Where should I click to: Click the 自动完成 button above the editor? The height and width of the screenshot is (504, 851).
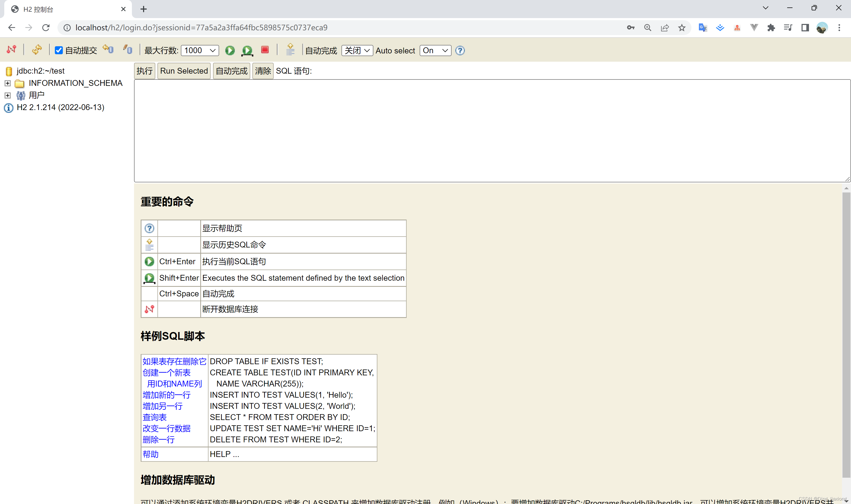[231, 71]
